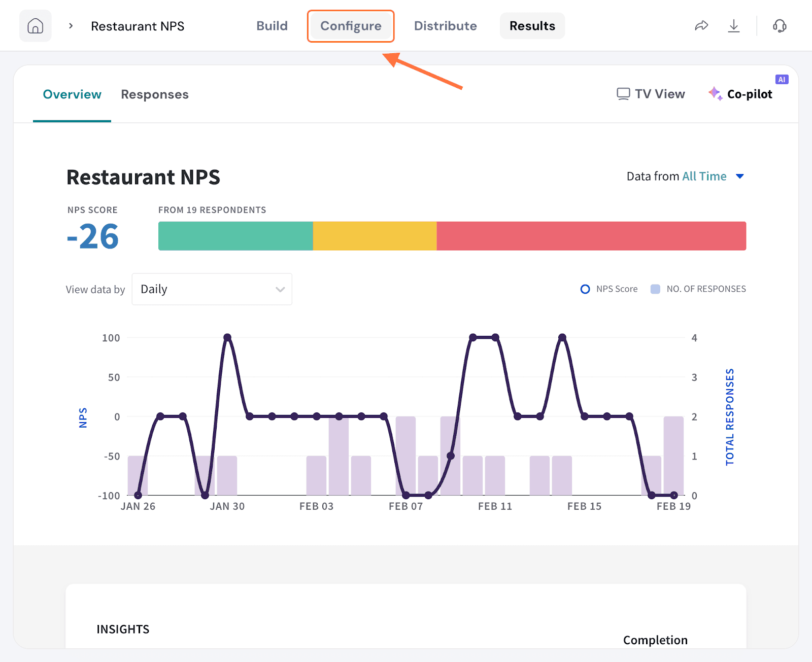Switch to the Configure tab
This screenshot has height=662, width=812.
351,26
